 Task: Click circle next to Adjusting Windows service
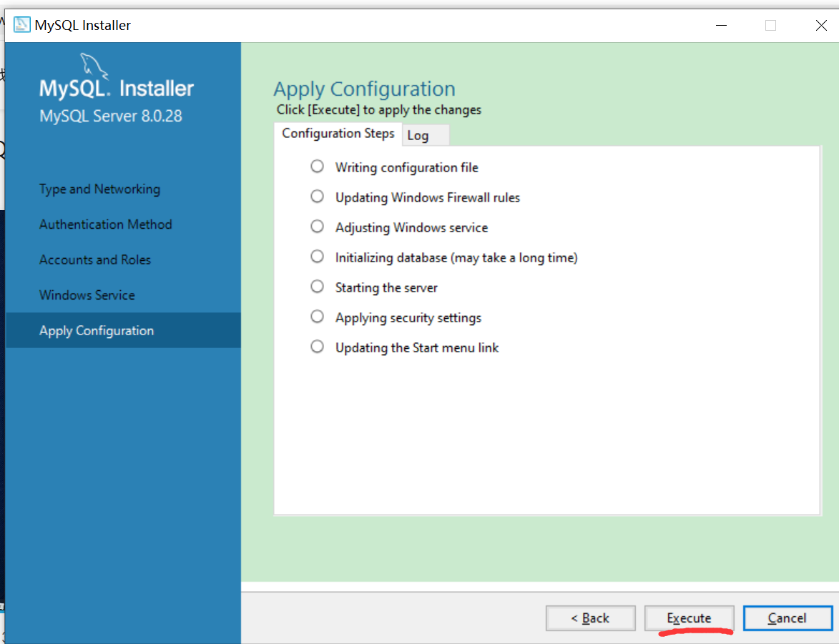[318, 227]
